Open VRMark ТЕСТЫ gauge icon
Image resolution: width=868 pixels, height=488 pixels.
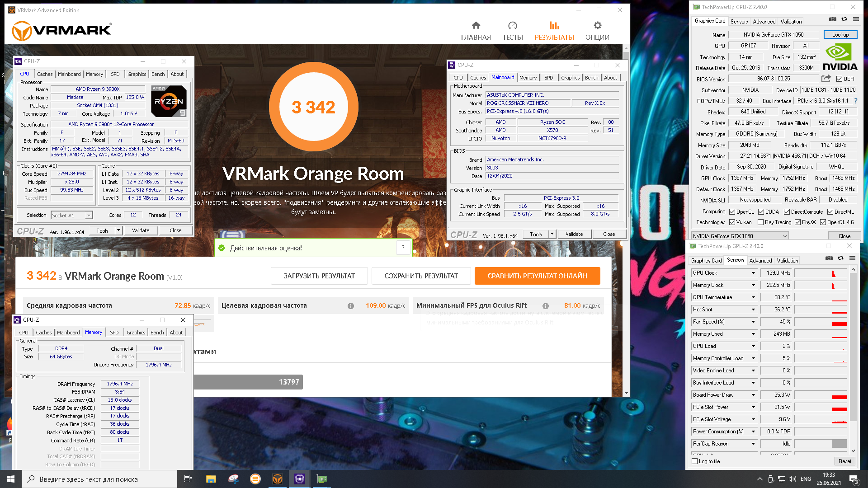512,26
